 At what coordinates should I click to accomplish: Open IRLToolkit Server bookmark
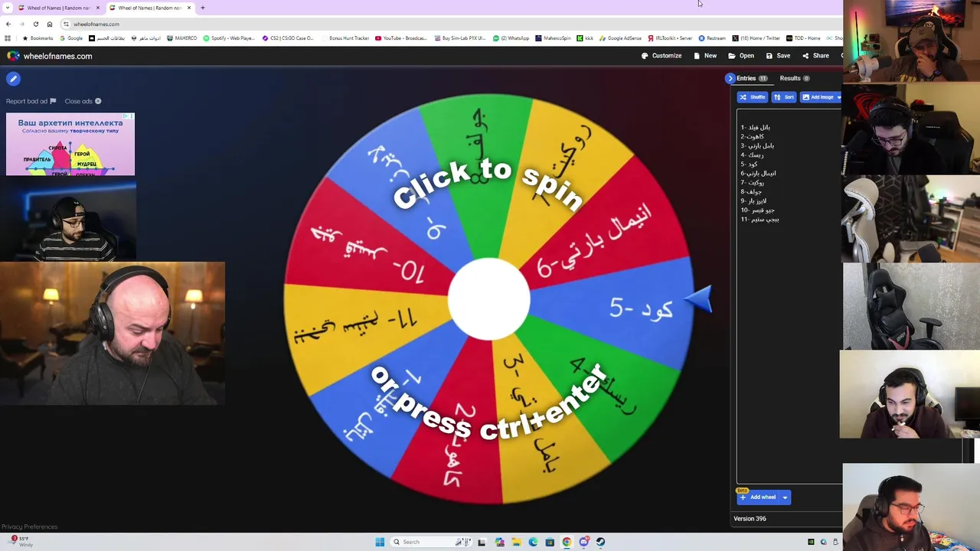670,38
